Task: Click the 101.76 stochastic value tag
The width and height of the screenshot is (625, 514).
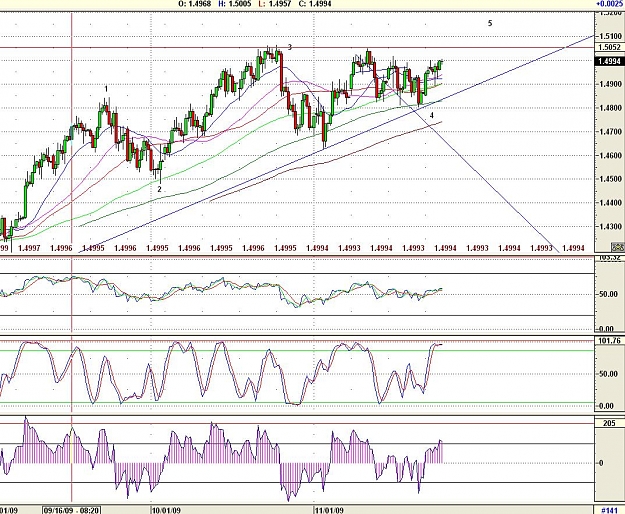Action: coord(609,341)
